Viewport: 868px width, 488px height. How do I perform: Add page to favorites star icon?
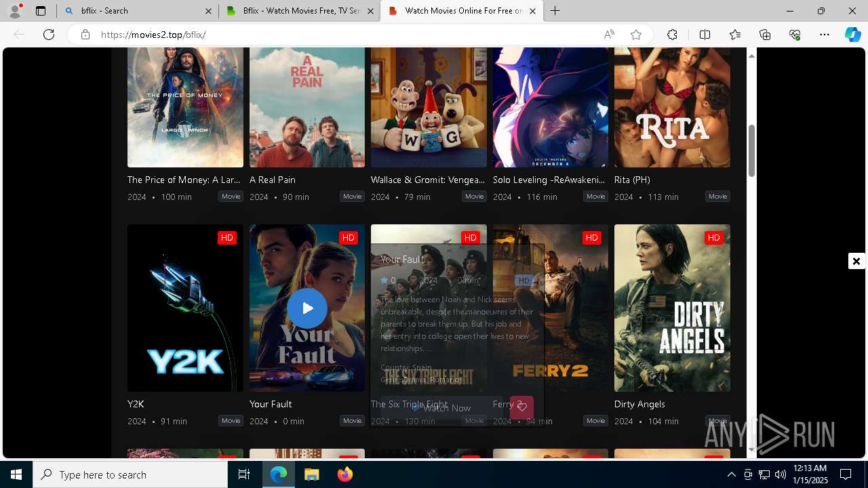(x=636, y=35)
